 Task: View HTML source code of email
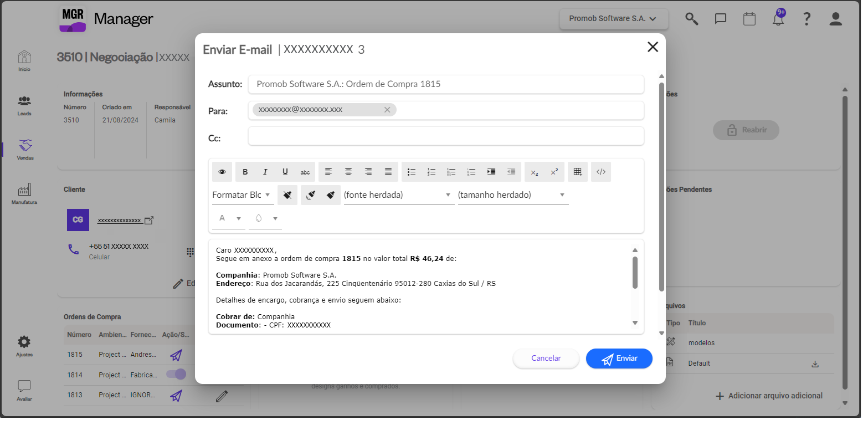[601, 172]
